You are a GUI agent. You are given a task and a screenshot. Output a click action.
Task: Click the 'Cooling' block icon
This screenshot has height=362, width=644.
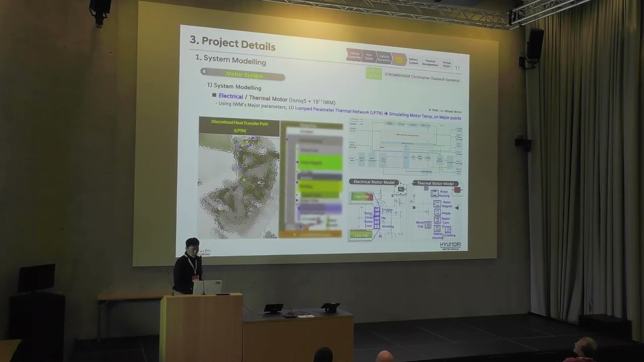448,230
